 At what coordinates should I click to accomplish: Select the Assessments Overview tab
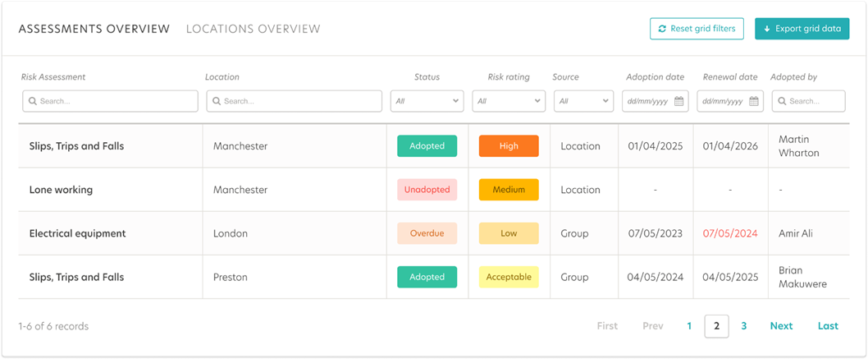coord(94,29)
